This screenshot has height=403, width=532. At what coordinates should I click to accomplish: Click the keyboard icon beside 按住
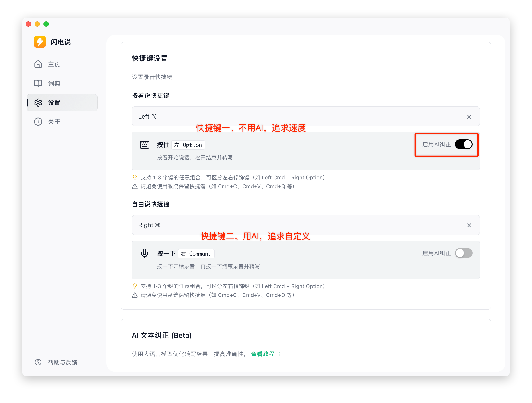click(x=144, y=145)
